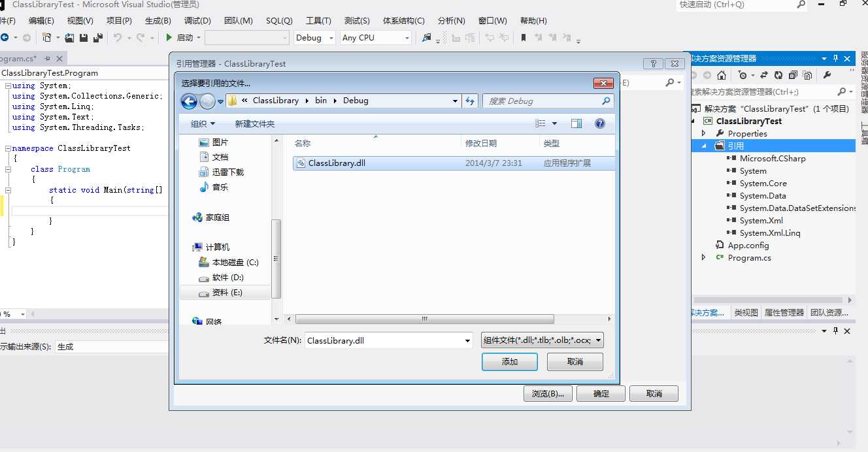
Task: Select System.Core reference
Action: point(763,184)
